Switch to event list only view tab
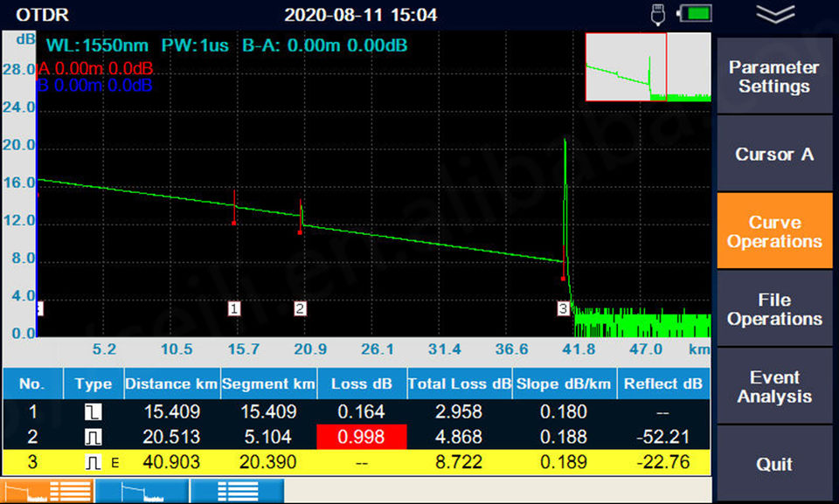 [238, 491]
